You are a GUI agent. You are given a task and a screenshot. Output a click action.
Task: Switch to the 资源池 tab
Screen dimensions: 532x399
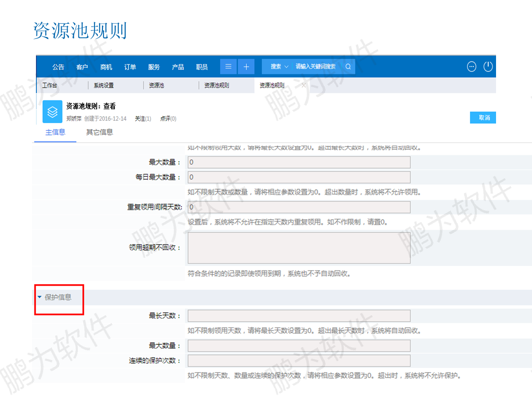coord(157,85)
